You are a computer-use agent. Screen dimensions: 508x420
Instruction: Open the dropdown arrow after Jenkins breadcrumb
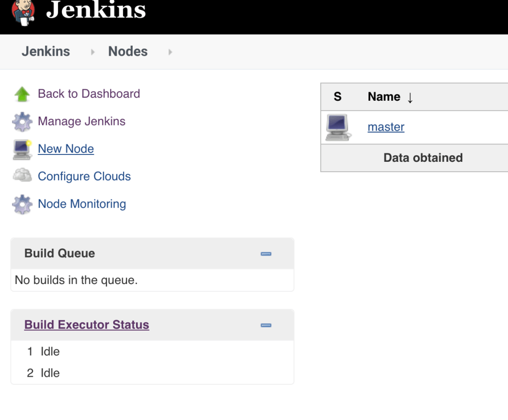pos(93,52)
